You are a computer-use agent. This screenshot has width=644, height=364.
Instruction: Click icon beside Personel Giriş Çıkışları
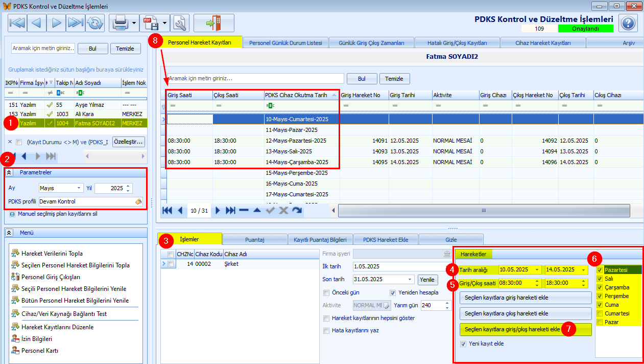(x=15, y=277)
